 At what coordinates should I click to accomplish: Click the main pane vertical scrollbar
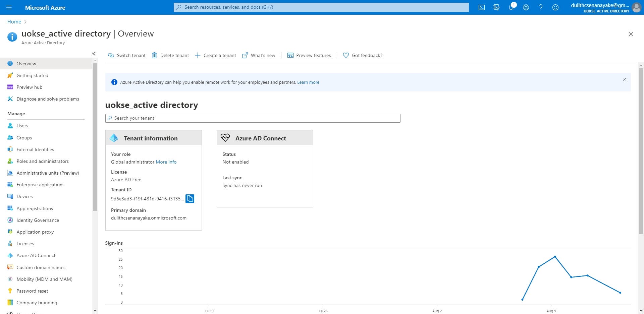pyautogui.click(x=641, y=151)
